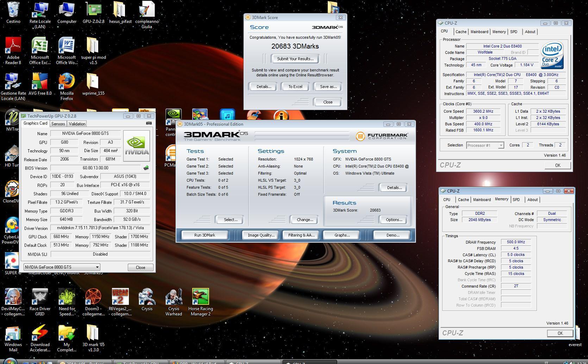
Task: Click OK in the CPU-Z Memory window
Action: coord(560,333)
